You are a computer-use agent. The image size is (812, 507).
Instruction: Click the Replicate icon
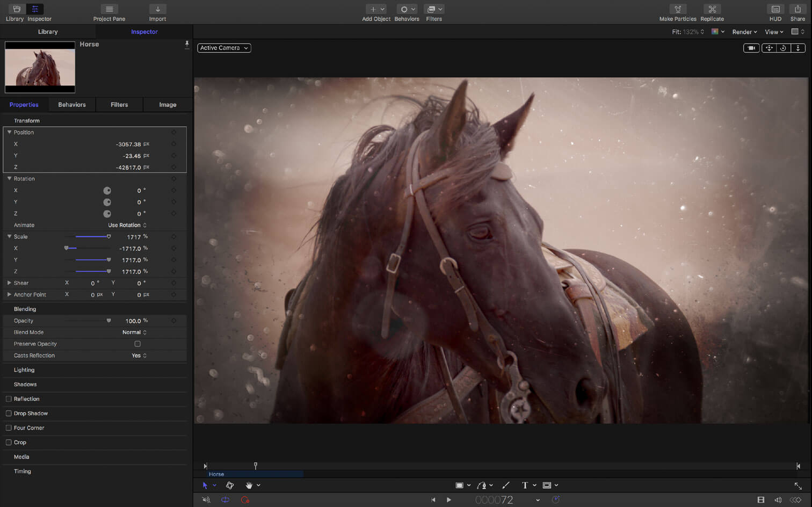tap(712, 9)
